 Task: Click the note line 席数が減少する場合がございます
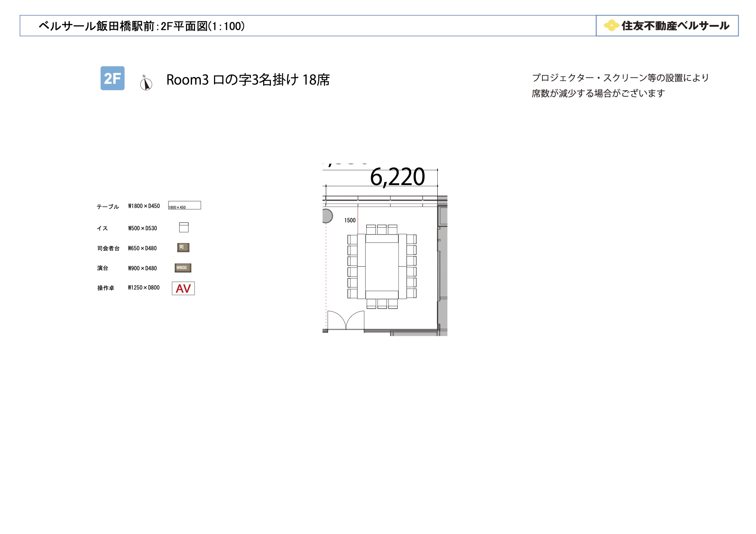(x=598, y=93)
